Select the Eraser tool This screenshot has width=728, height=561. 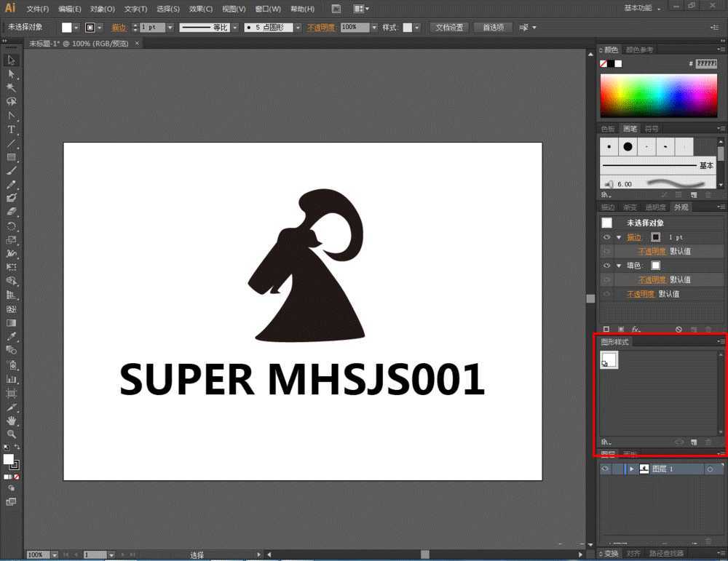[11, 212]
